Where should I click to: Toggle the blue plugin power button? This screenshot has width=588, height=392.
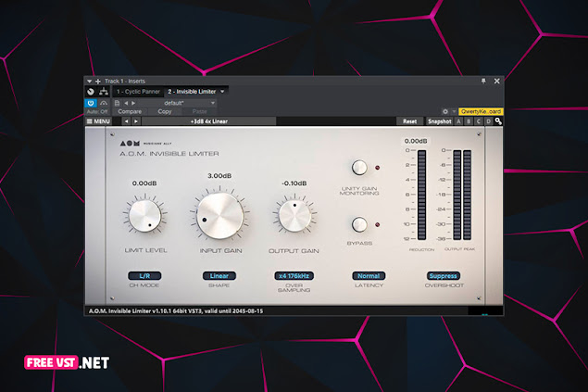tap(91, 103)
